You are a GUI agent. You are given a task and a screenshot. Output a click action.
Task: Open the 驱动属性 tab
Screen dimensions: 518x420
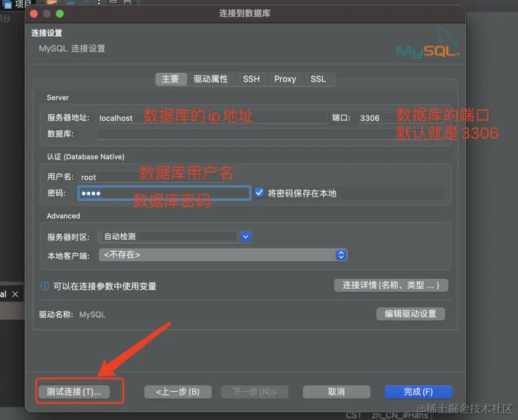(x=211, y=79)
